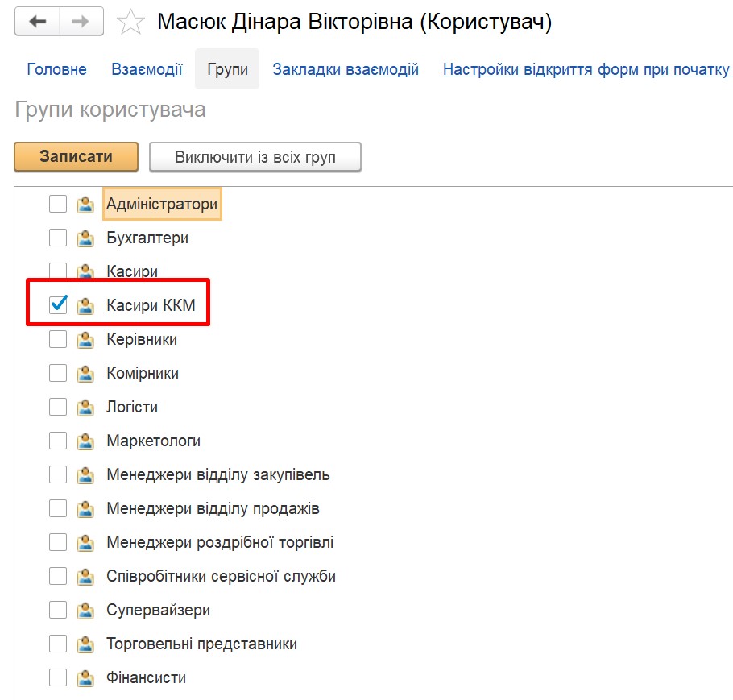Click the group icon next to Маркетологи
This screenshot has height=700, width=733.
[85, 441]
